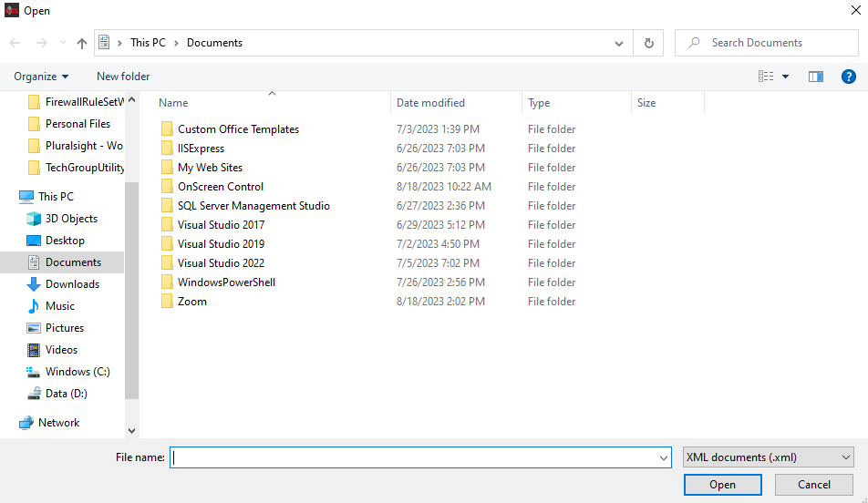Click the 7/26/2023 2:56 PM date cell
Image resolution: width=868 pixels, height=503 pixels.
pyautogui.click(x=440, y=282)
